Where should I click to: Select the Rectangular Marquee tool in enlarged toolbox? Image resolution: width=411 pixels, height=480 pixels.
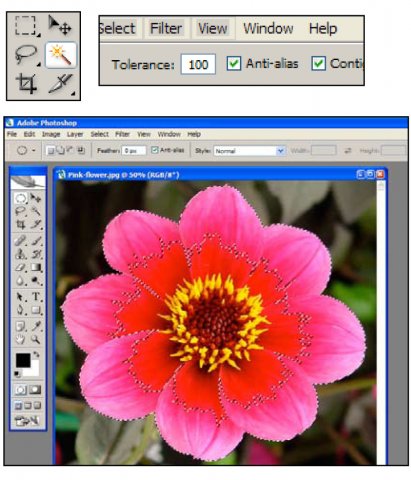(x=26, y=26)
